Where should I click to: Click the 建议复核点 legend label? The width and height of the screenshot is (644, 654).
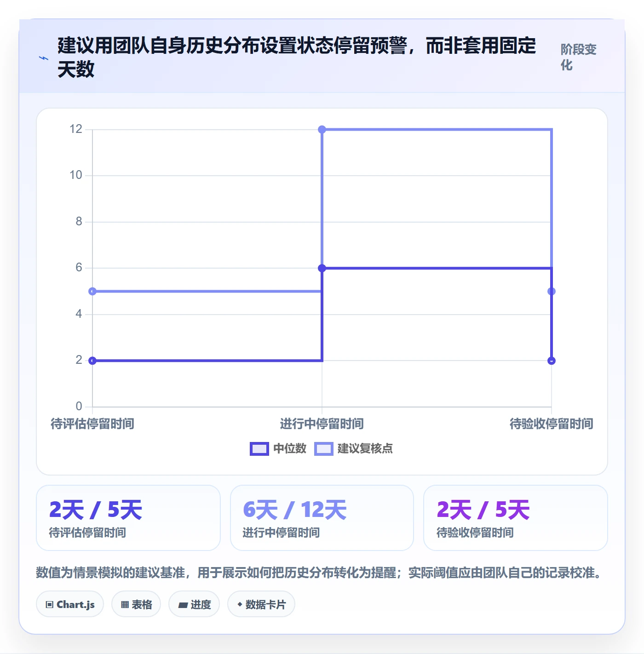point(365,449)
